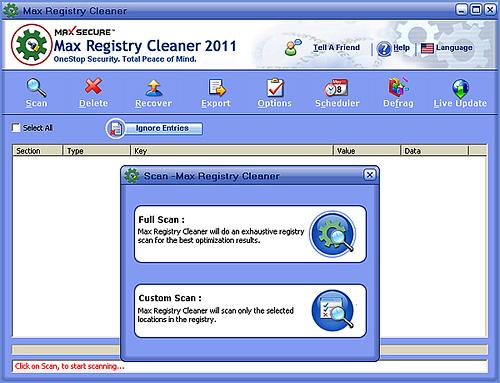Click the Tell A Friend person icon

pyautogui.click(x=293, y=48)
